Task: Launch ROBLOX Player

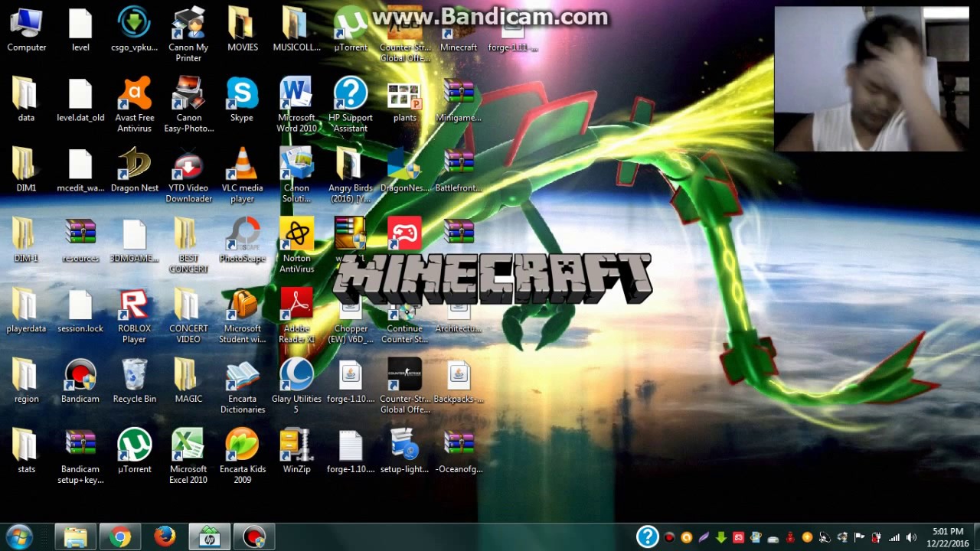Action: 134,316
